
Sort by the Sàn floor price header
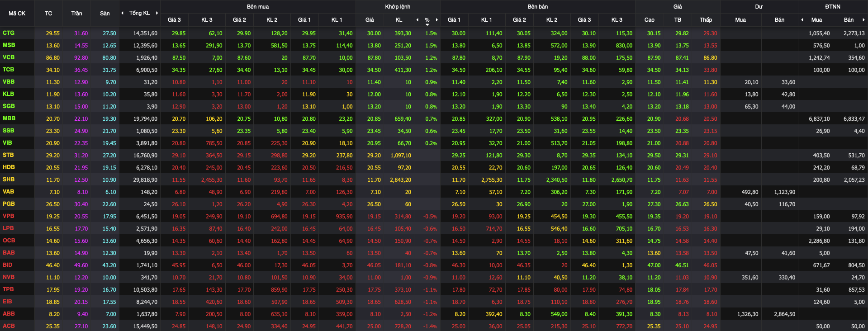click(x=104, y=14)
